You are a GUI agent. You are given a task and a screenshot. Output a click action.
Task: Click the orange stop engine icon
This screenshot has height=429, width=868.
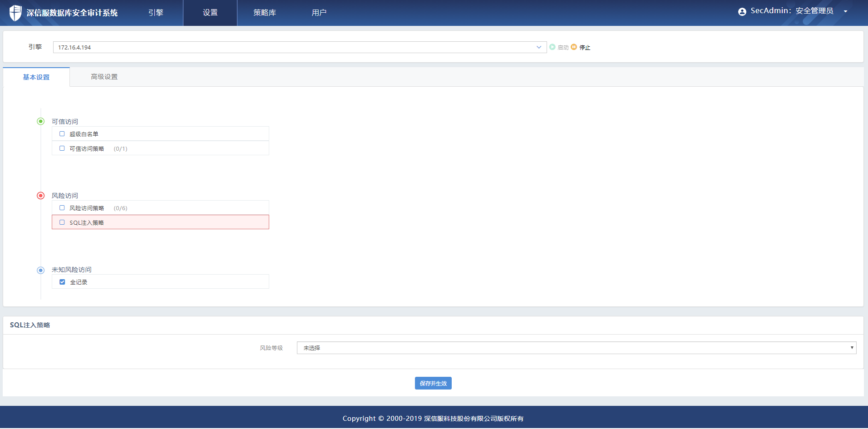[574, 47]
